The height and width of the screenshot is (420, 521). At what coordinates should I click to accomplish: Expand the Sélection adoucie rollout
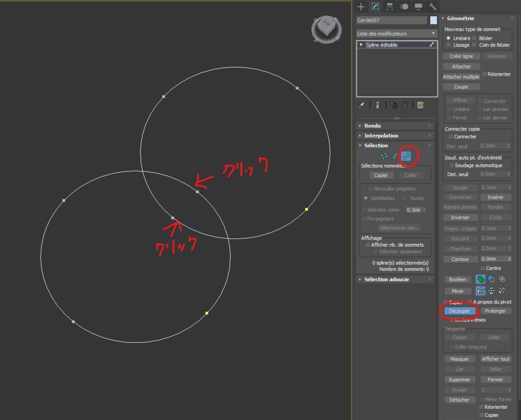click(x=386, y=279)
